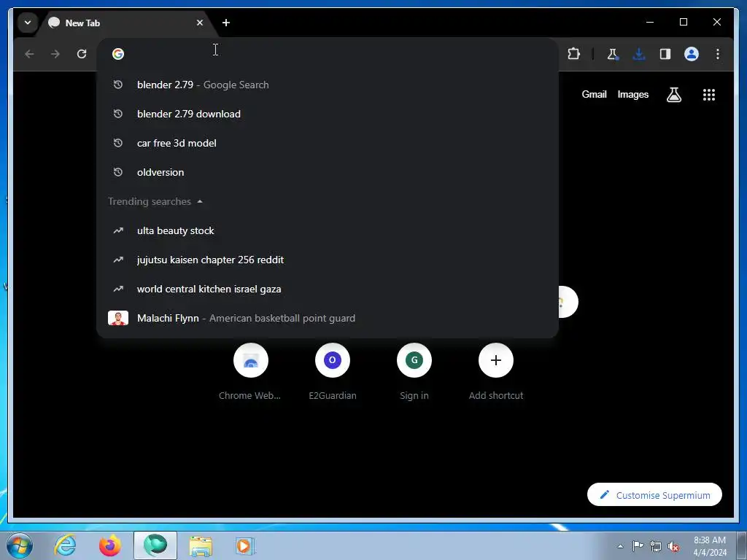Launch Internet Explorer from the taskbar
Viewport: 747px width, 560px height.
[x=65, y=545]
